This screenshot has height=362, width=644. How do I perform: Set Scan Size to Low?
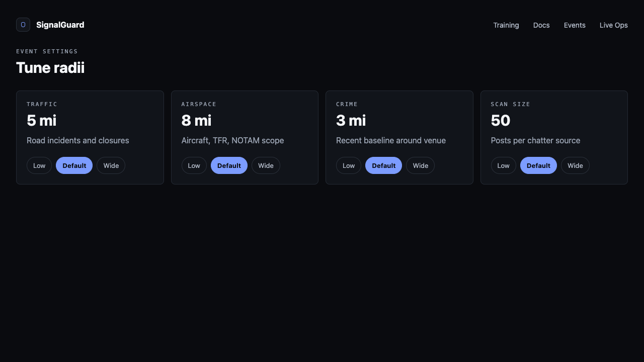[503, 165]
